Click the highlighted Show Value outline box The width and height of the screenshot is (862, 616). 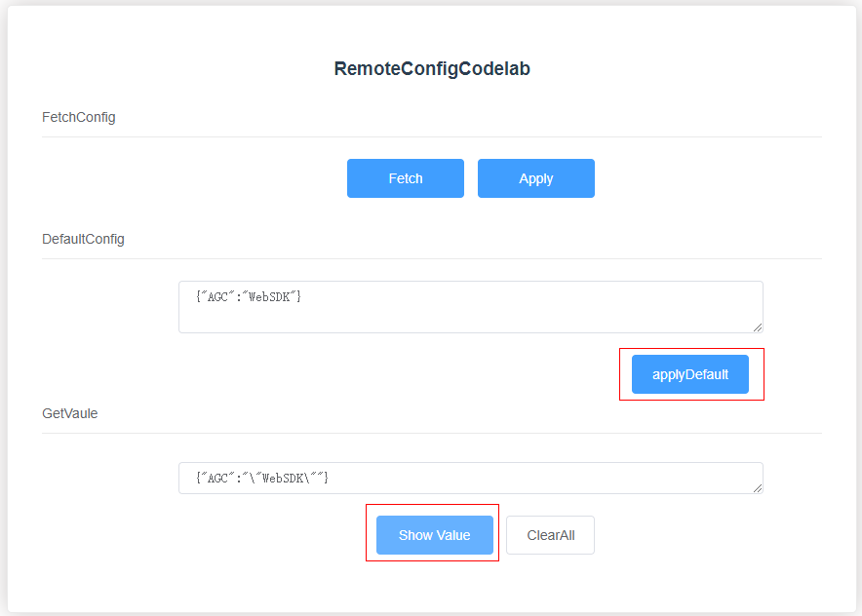click(432, 533)
